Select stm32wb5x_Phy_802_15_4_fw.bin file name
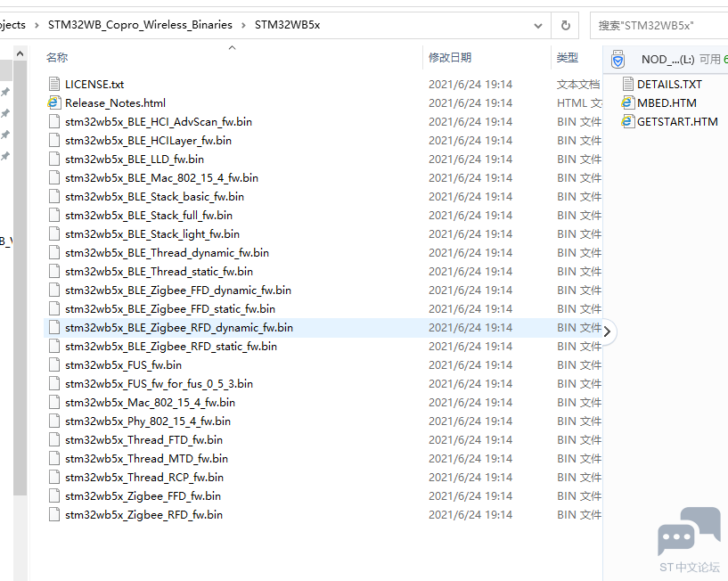 click(148, 421)
